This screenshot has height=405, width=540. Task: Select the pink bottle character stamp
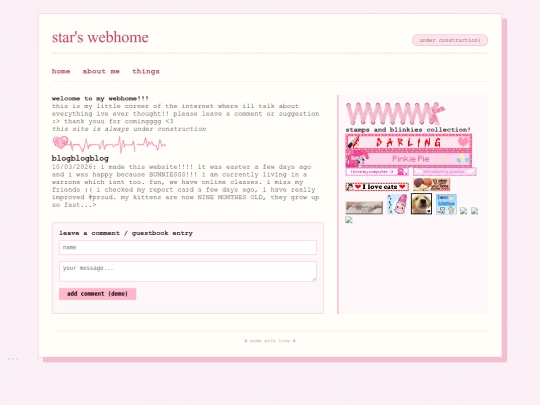coord(397,204)
